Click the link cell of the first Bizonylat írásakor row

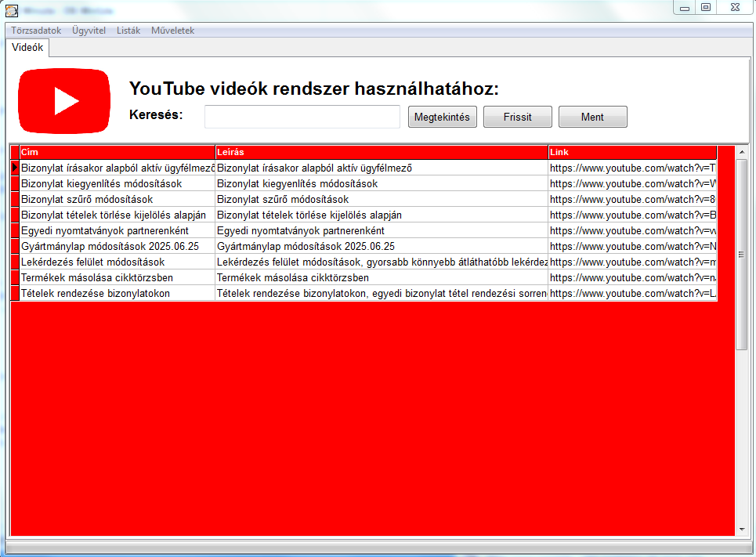pyautogui.click(x=632, y=168)
